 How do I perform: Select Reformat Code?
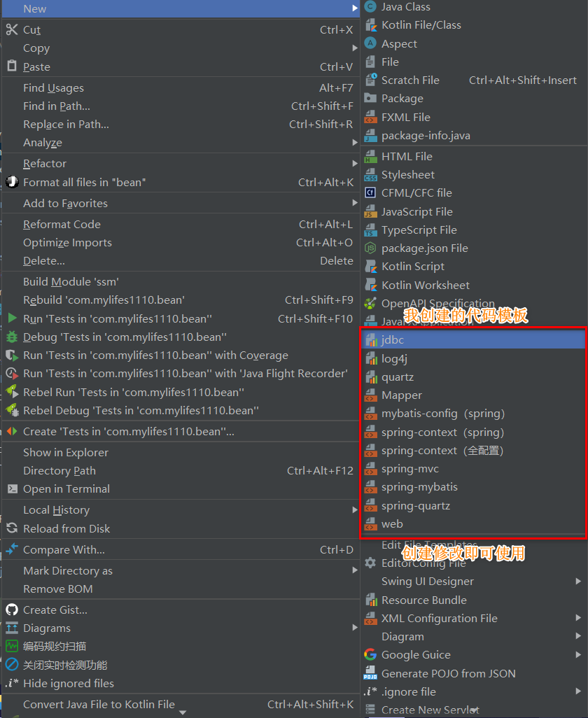181,224
